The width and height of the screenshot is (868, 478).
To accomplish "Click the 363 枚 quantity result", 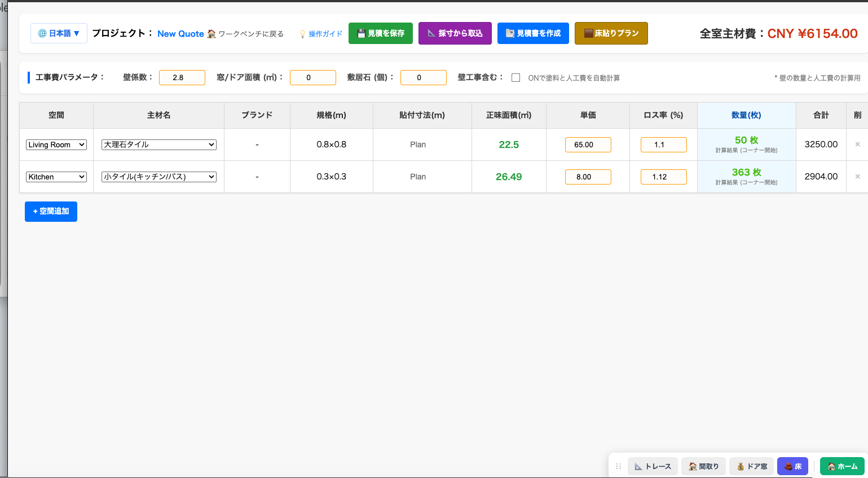I will [746, 172].
